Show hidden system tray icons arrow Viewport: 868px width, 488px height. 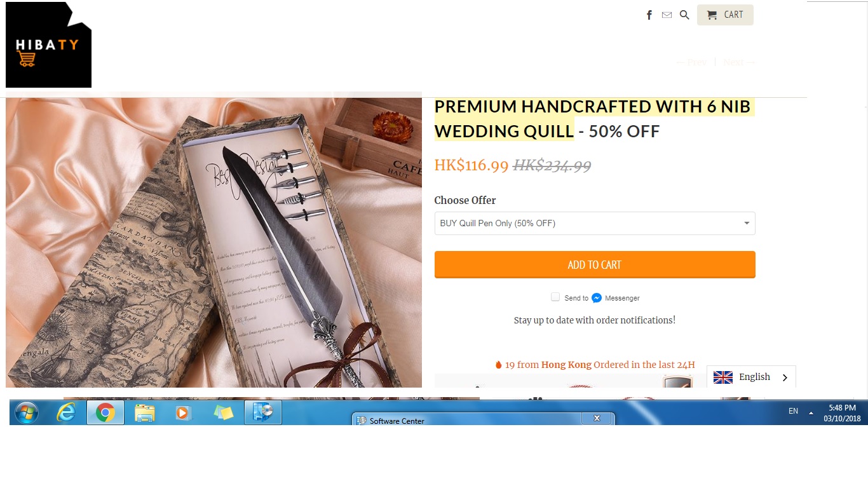tap(811, 413)
